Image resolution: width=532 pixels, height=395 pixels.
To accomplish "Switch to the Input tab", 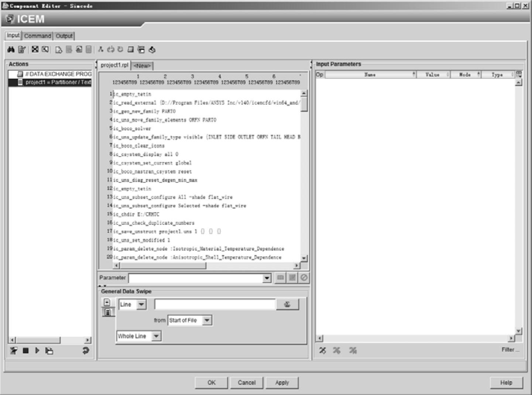I will pyautogui.click(x=13, y=35).
